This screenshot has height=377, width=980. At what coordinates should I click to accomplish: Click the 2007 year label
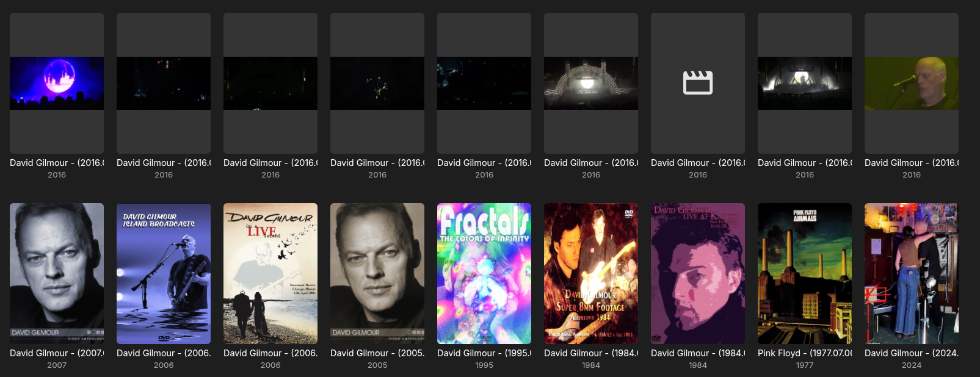pyautogui.click(x=57, y=365)
